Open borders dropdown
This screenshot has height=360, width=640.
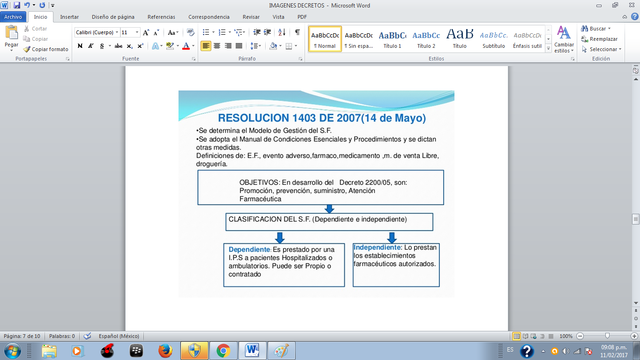pos(296,46)
